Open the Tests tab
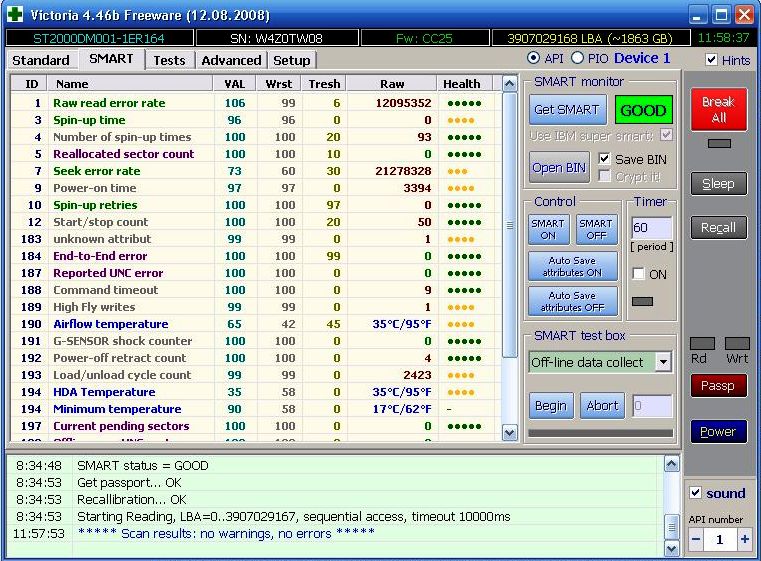Image resolution: width=761 pixels, height=561 pixels. (169, 61)
